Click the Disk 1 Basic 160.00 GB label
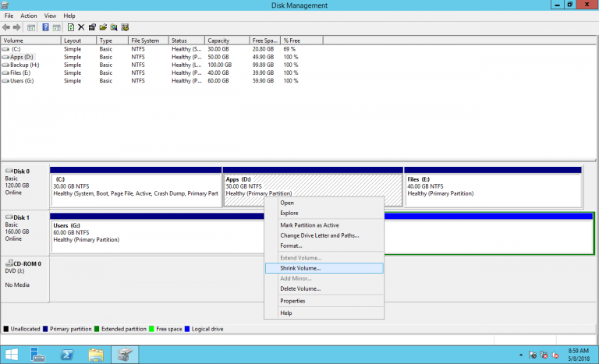 (25, 232)
